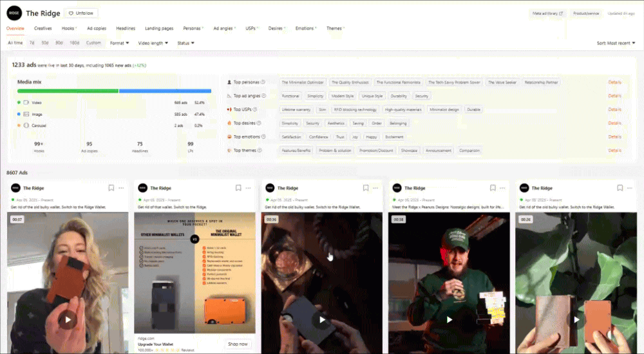
Task: Bookmark the first The Ridge ad card
Action: (111, 188)
